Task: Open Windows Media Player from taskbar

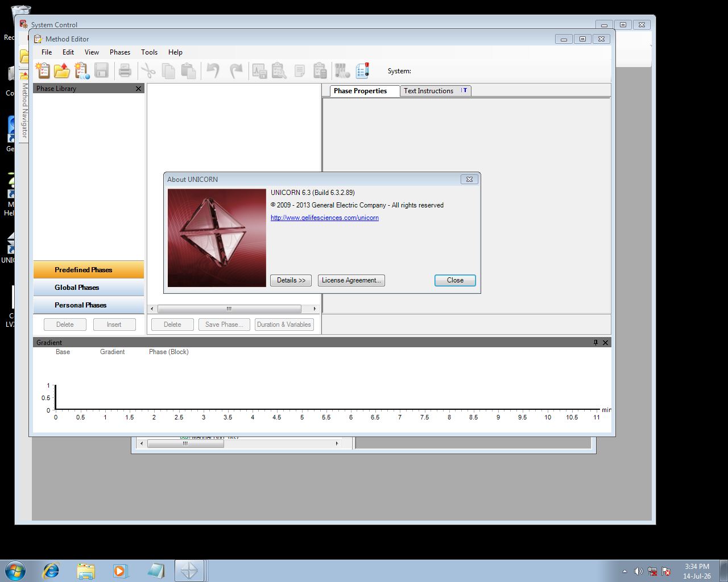Action: [x=120, y=570]
